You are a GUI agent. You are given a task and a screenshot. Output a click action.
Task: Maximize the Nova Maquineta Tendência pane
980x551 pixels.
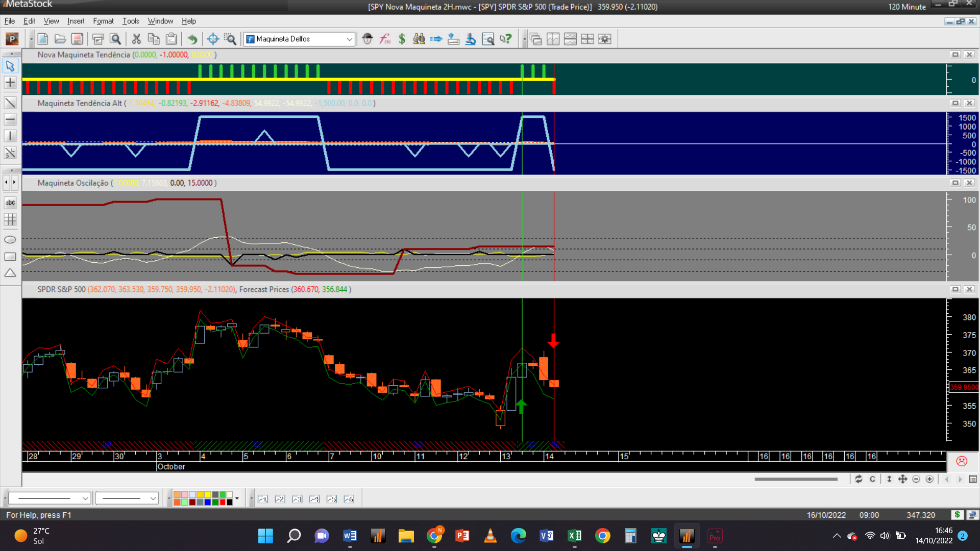[955, 55]
